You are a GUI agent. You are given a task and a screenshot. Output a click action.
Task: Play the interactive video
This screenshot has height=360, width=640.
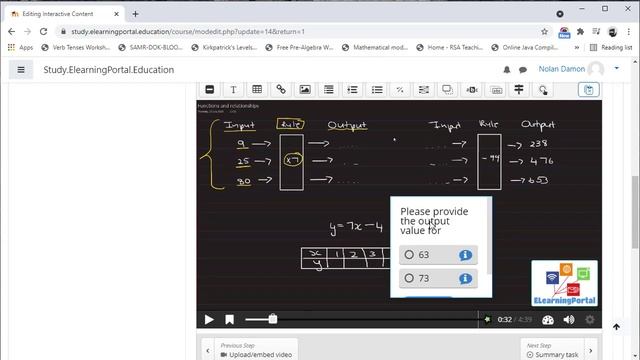click(x=209, y=320)
